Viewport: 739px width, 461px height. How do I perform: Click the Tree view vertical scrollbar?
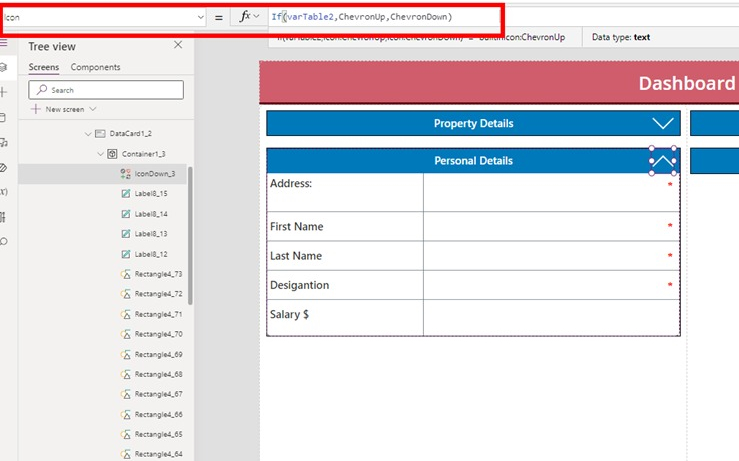pyautogui.click(x=190, y=236)
